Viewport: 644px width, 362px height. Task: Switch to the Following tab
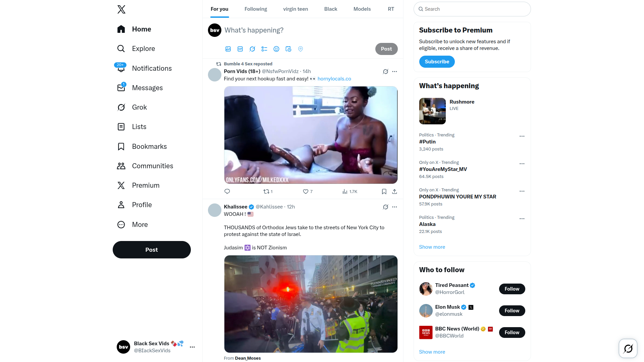pyautogui.click(x=256, y=9)
